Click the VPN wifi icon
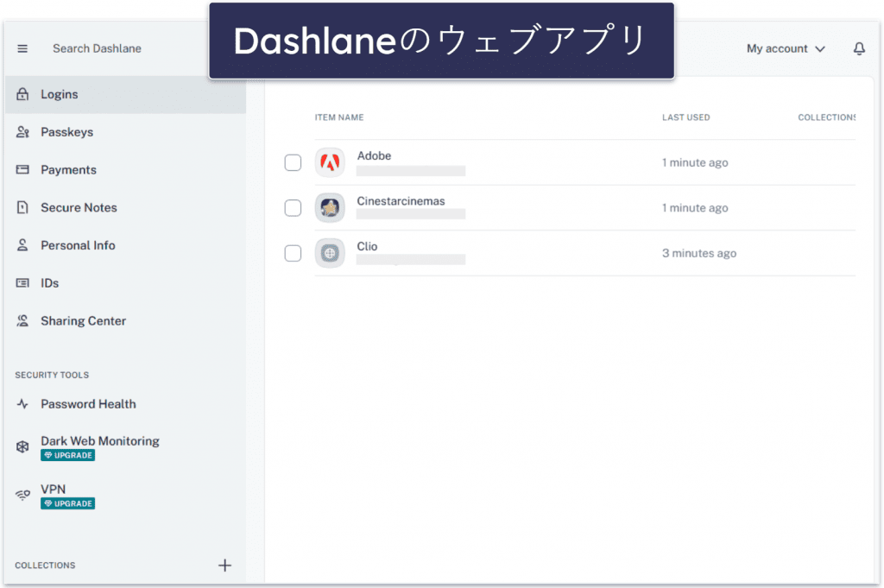Viewport: 884px width, 588px height. pyautogui.click(x=22, y=495)
